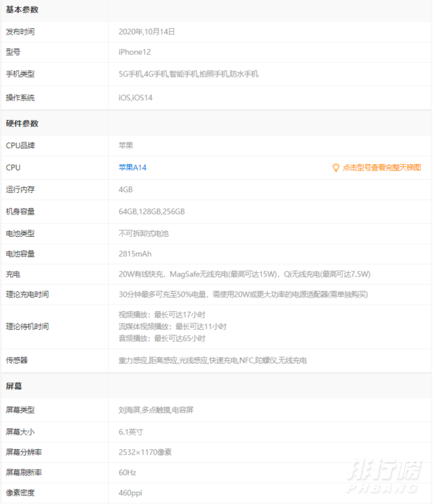Select the 硬件参数 section header
Screen dimensions: 433x504
[22, 123]
